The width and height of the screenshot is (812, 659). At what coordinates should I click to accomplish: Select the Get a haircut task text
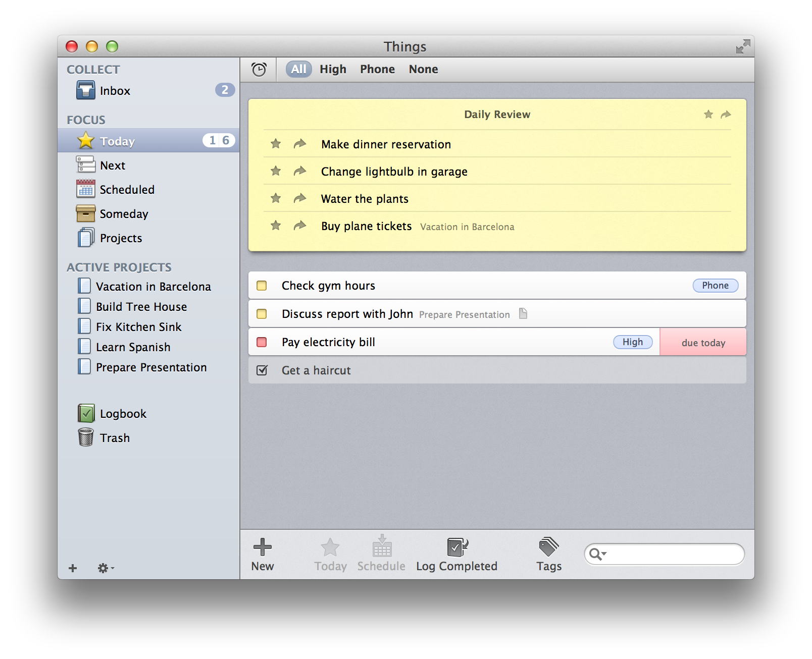point(316,370)
